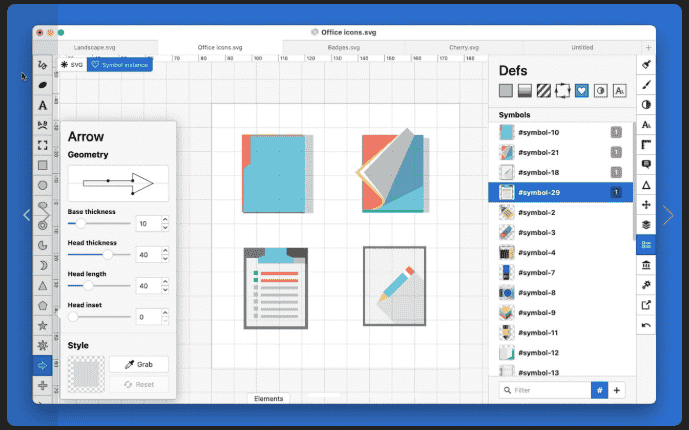689x430 pixels.
Task: Open the Stroke brush panel
Action: point(646,85)
